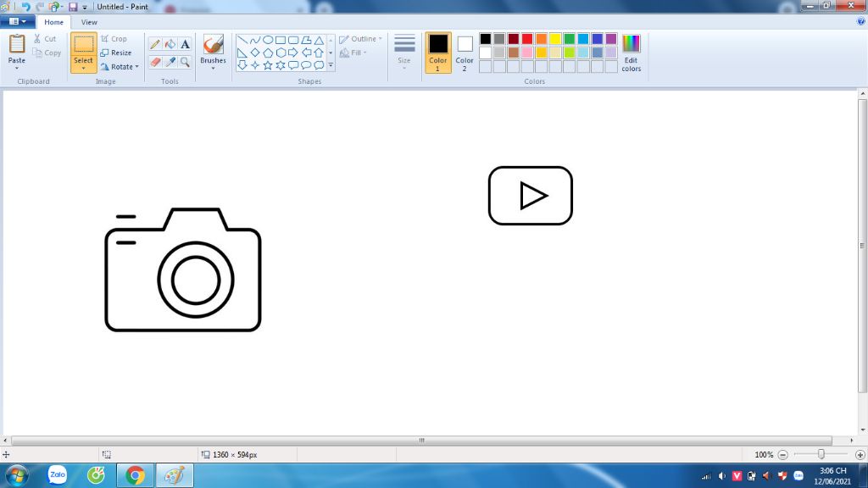The image size is (868, 488).
Task: Click Save in the quick access toolbar
Action: point(73,7)
